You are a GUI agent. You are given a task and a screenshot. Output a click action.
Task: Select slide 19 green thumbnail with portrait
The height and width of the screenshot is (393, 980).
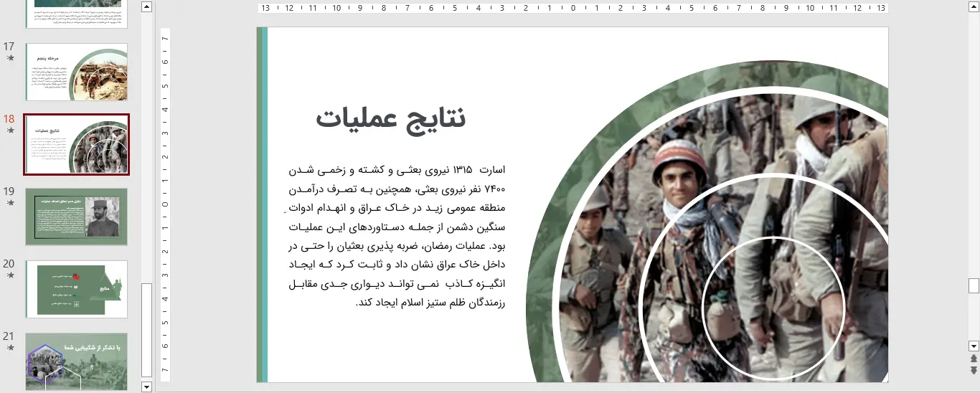click(77, 217)
